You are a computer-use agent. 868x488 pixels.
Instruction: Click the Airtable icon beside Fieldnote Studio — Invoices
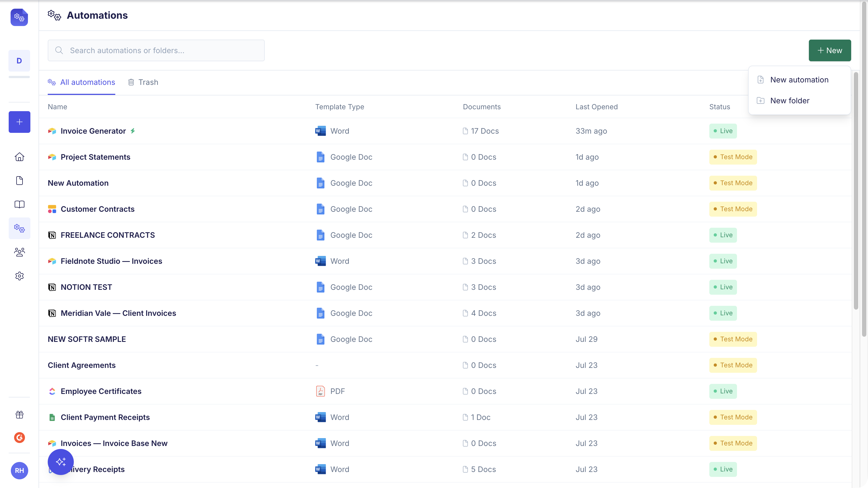[52, 261]
